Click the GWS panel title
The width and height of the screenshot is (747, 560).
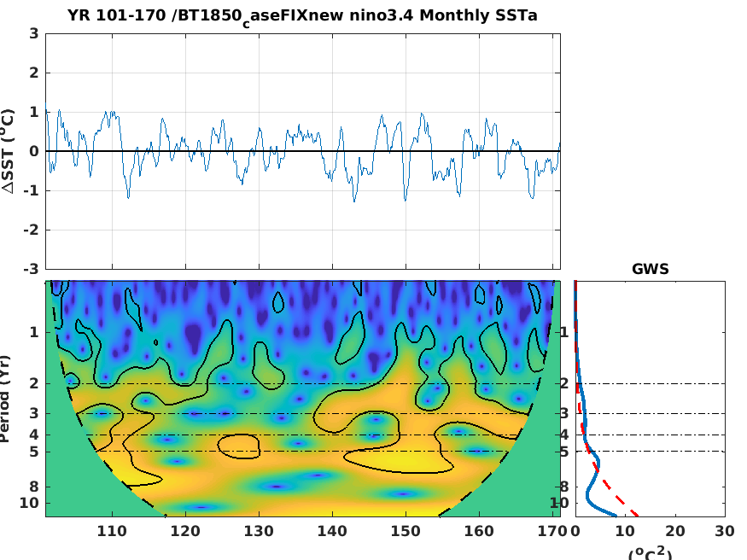(x=651, y=269)
